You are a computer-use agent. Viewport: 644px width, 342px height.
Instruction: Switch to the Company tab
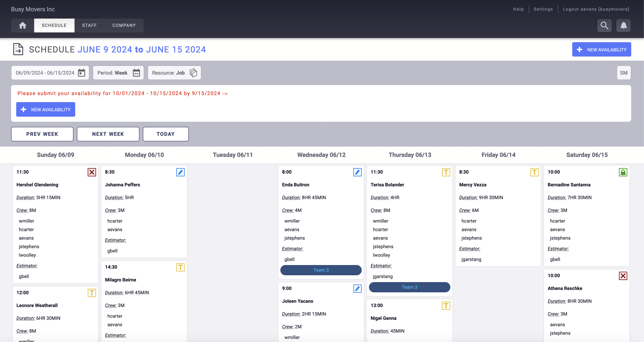[124, 25]
